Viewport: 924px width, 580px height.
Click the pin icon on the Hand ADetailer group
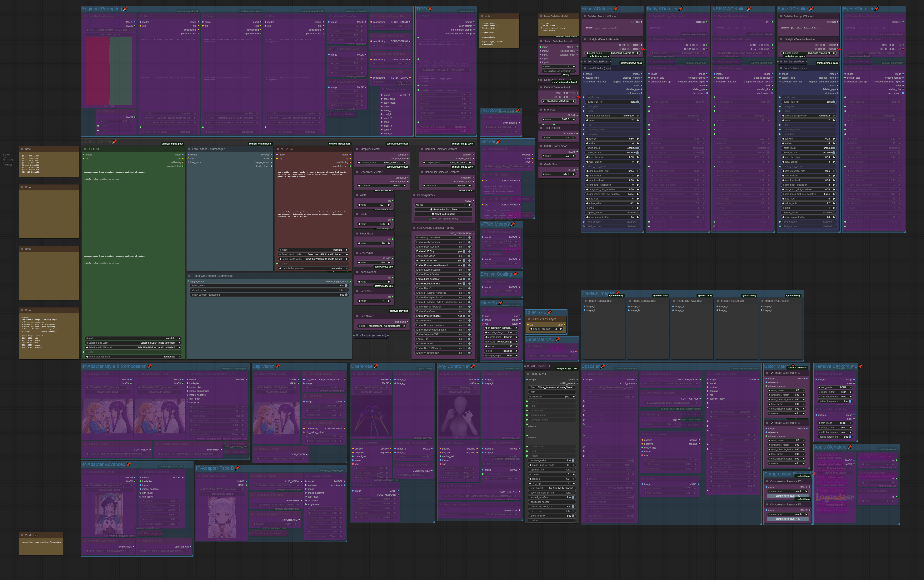tap(616, 8)
